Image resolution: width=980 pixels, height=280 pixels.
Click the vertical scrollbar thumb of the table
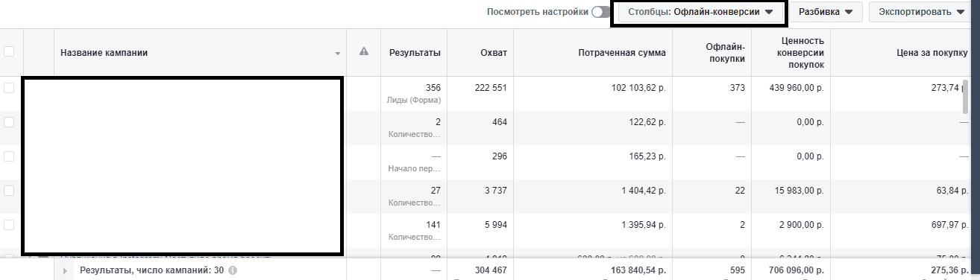pyautogui.click(x=965, y=98)
